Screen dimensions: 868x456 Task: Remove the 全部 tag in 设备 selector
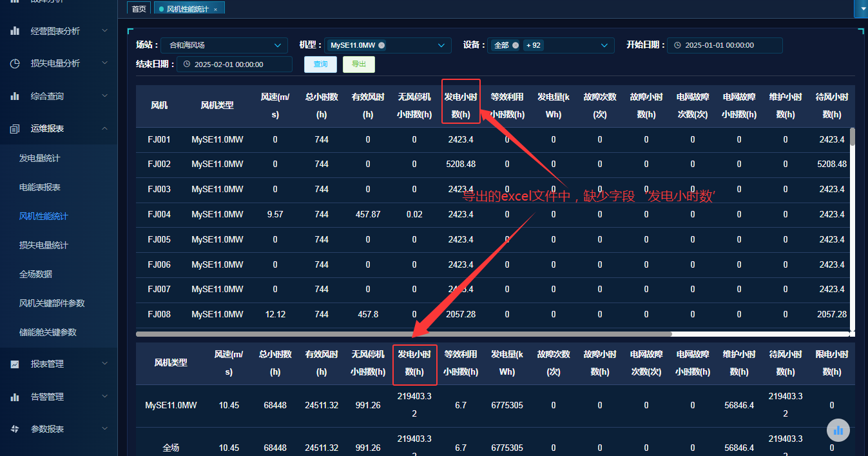pos(516,45)
